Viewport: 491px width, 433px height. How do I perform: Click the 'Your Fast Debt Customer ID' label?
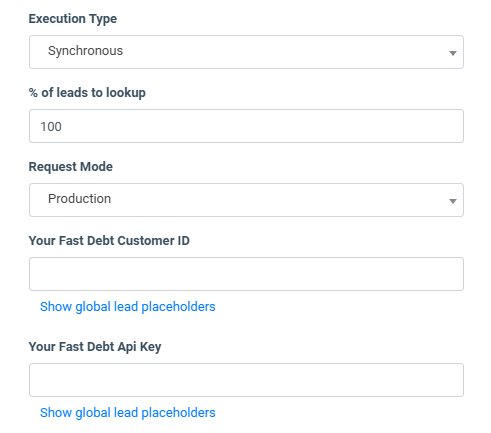[109, 241]
